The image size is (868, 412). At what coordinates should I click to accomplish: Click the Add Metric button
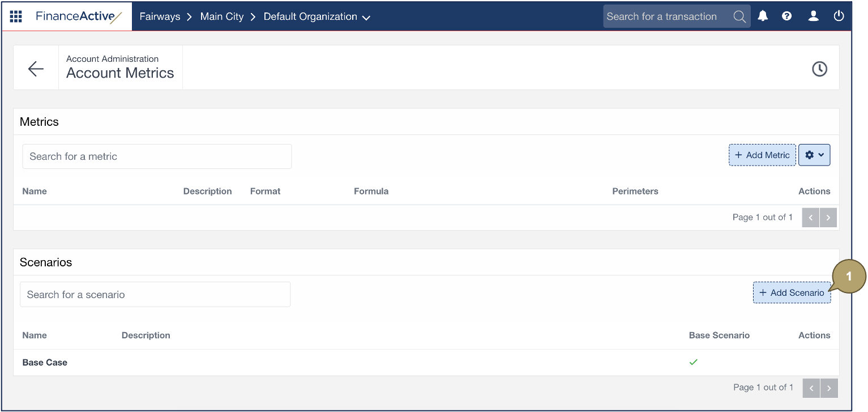coord(762,155)
